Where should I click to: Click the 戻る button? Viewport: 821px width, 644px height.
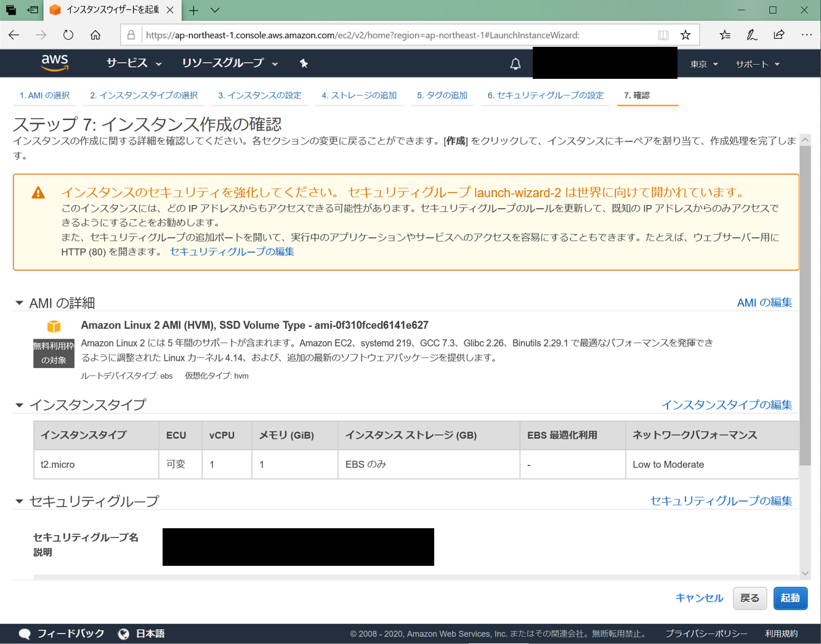pos(750,598)
